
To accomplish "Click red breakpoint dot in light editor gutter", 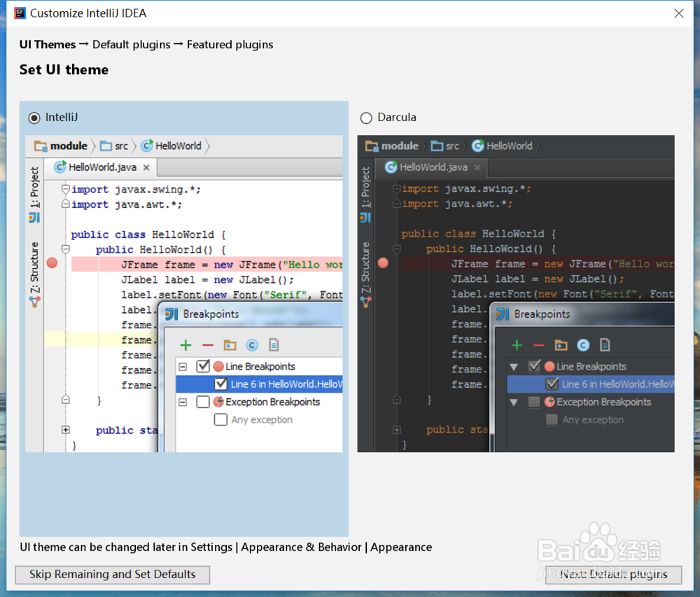I will (x=52, y=262).
